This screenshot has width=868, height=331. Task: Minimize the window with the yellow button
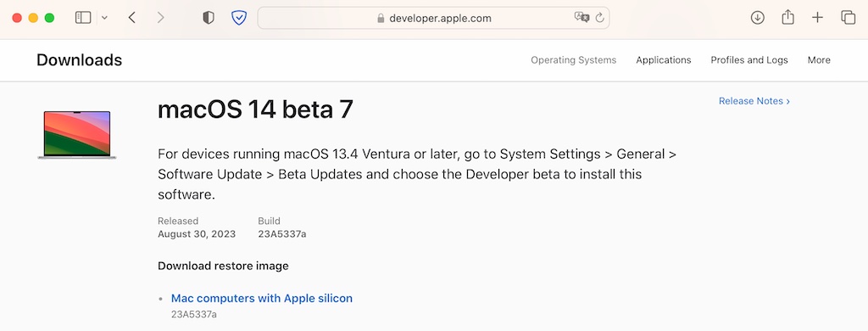pyautogui.click(x=33, y=18)
